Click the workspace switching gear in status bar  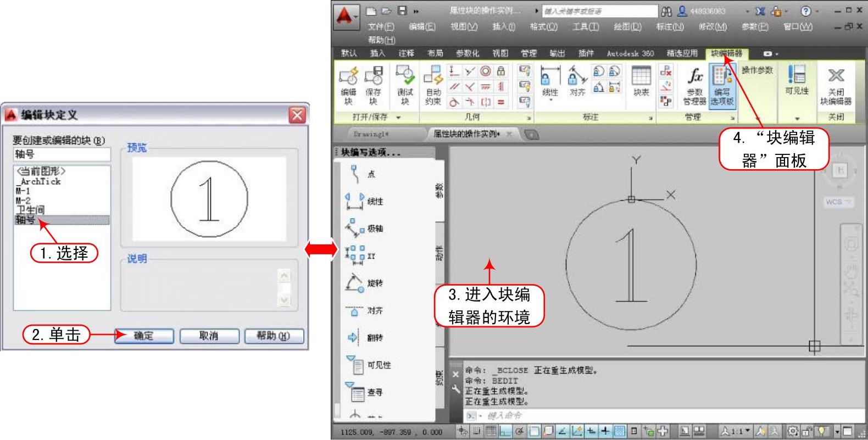(x=793, y=432)
